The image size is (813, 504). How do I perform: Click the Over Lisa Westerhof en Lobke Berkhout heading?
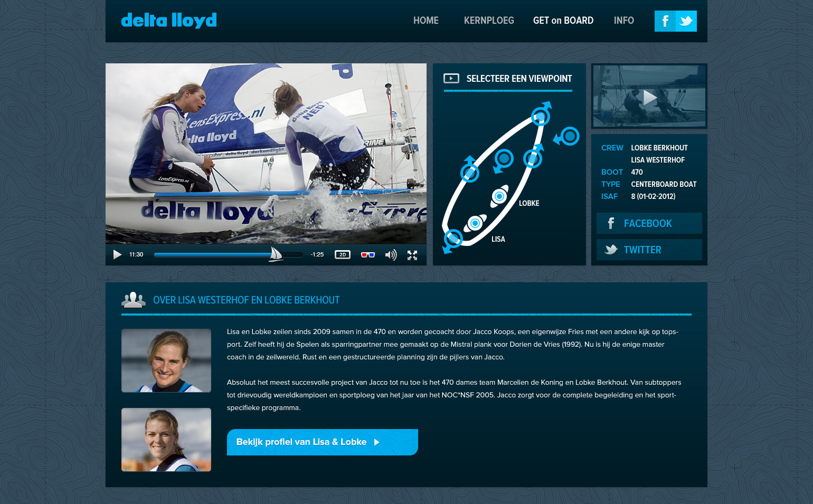coord(246,300)
